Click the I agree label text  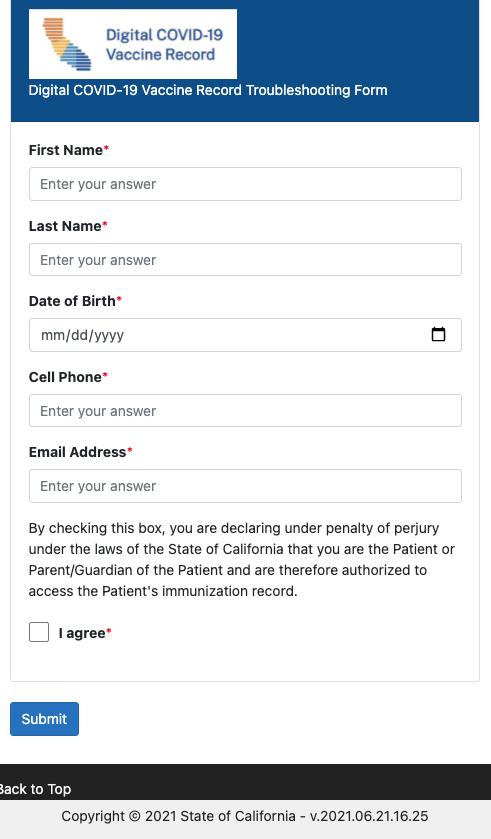point(82,633)
